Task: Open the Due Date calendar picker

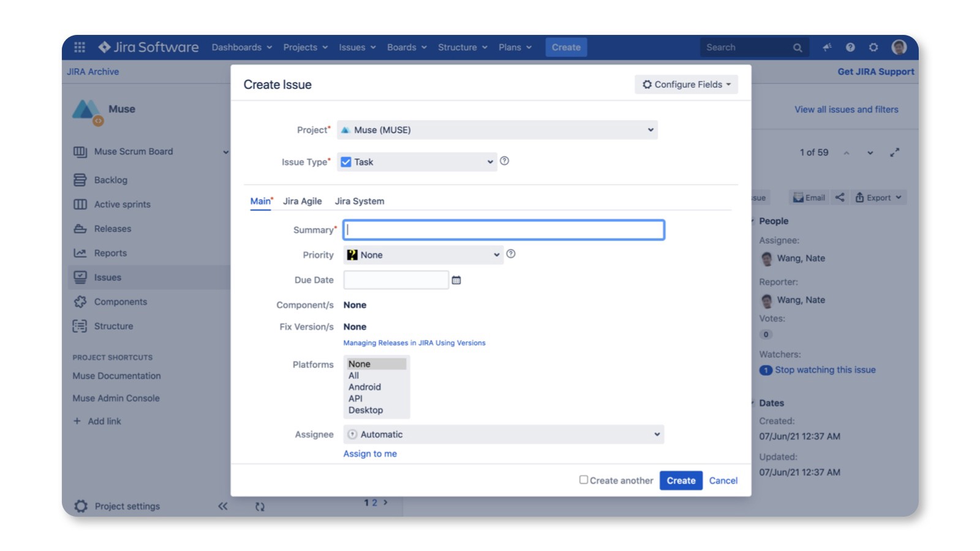Action: tap(456, 280)
